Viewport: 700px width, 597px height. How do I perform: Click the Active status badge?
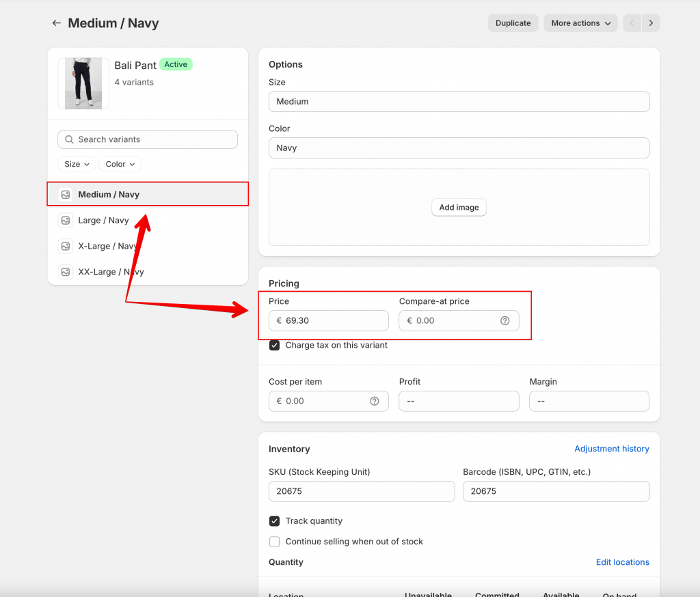point(176,64)
